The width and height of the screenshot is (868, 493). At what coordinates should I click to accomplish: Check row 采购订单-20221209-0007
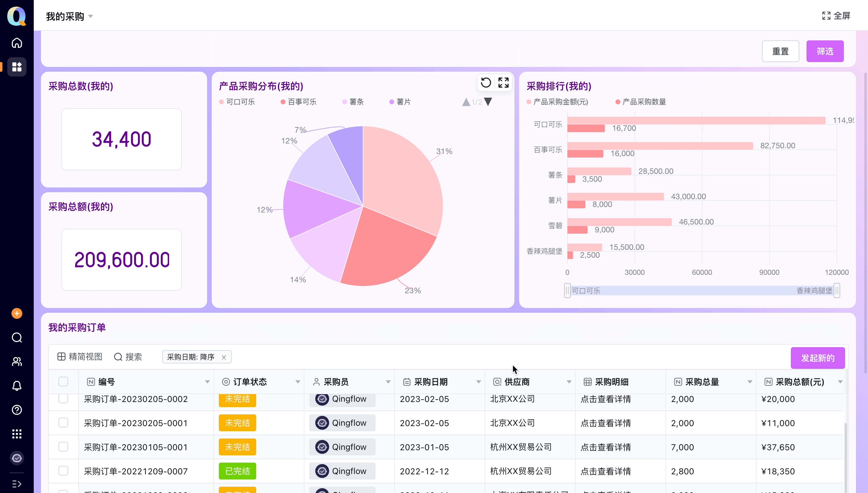pos(63,470)
